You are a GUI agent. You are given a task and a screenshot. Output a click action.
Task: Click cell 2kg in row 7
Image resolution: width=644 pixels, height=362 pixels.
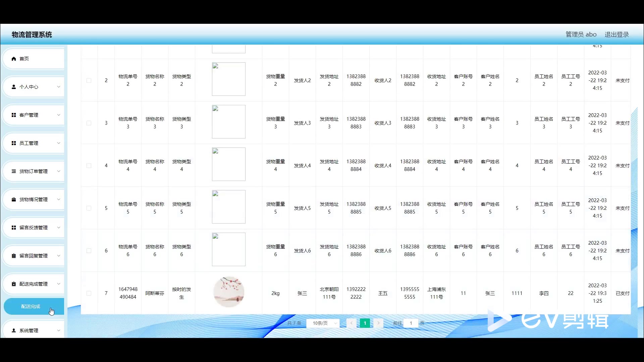pos(275,293)
